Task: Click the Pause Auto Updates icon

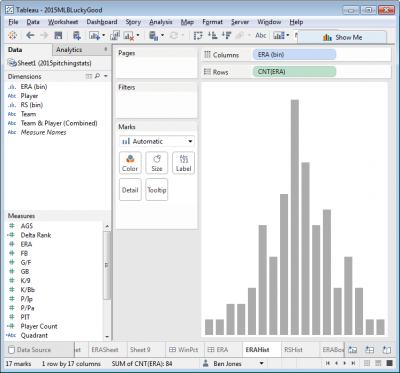Action: click(x=154, y=35)
